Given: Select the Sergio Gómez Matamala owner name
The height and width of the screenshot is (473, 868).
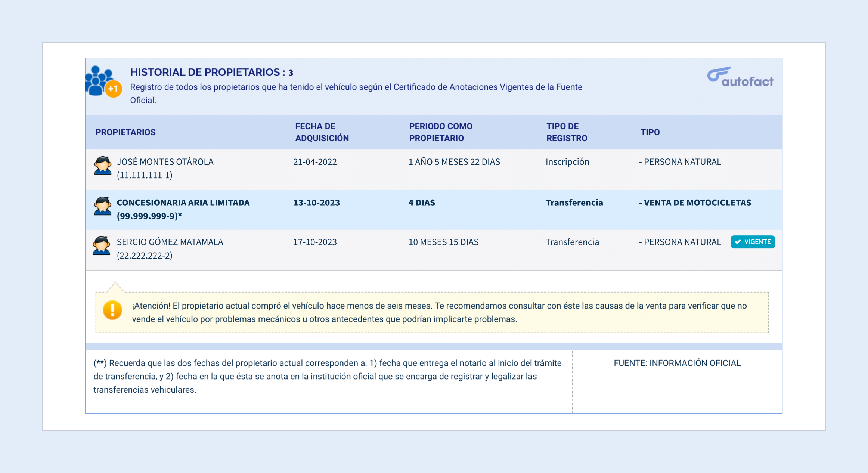Looking at the screenshot, I should 170,242.
